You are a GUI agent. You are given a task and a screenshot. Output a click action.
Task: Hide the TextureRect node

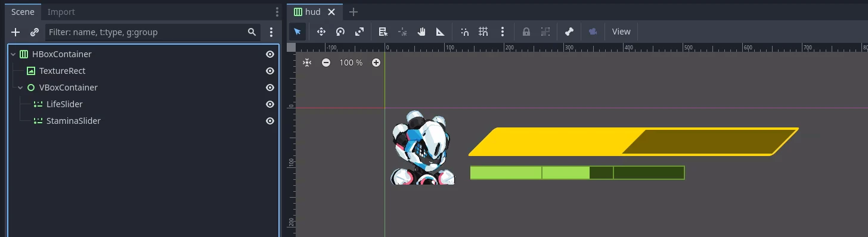pos(270,71)
